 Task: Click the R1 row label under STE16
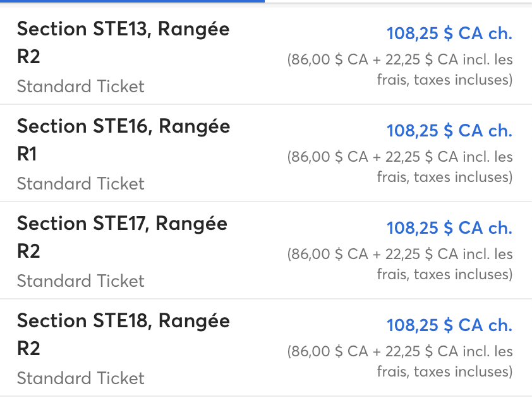coord(27,154)
